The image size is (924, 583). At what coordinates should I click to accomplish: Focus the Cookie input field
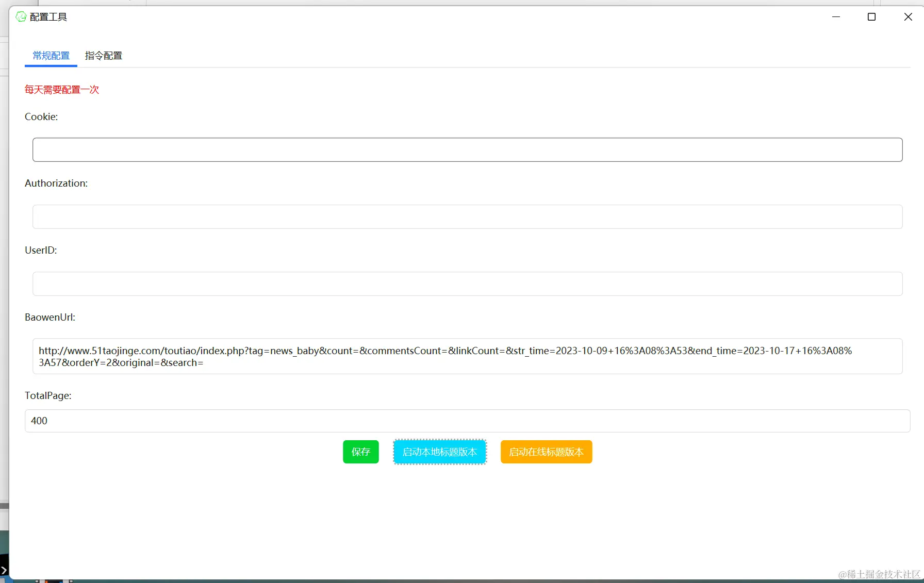tap(467, 149)
